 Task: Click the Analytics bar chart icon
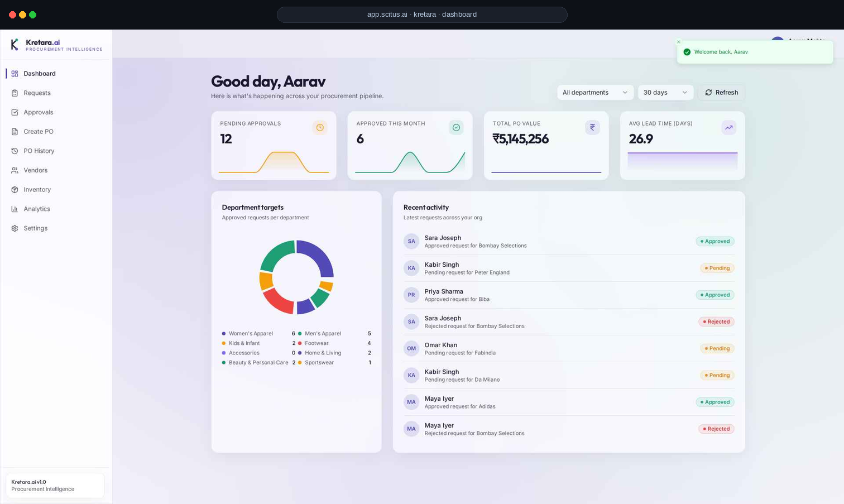[x=15, y=209]
